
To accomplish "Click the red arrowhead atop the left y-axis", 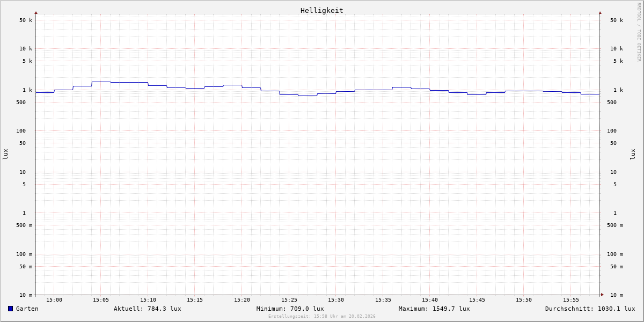I will [36, 13].
